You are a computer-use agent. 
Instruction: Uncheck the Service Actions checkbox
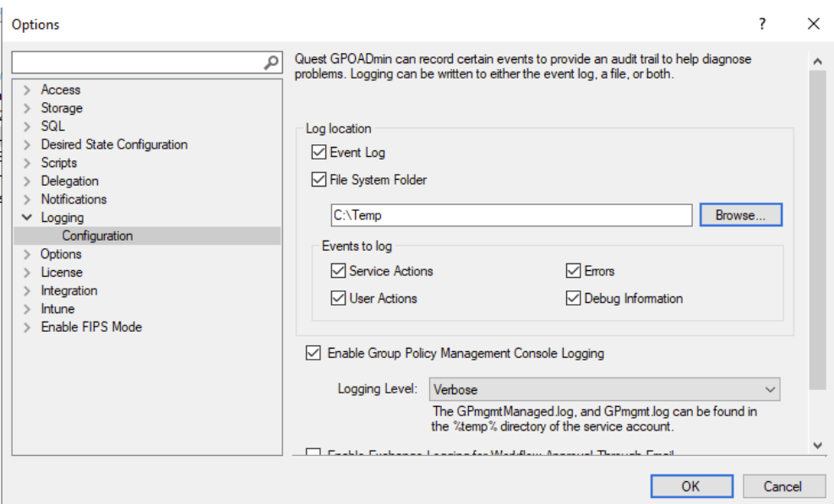(338, 271)
